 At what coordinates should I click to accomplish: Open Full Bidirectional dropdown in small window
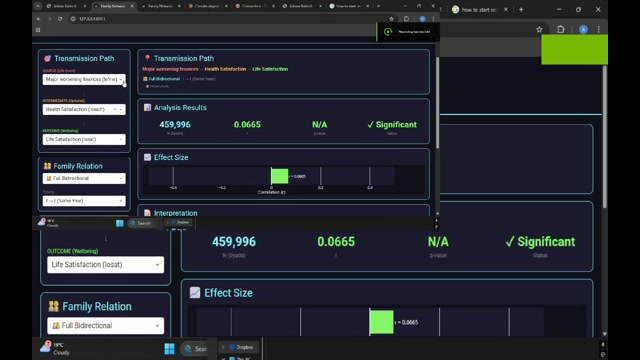(x=84, y=178)
